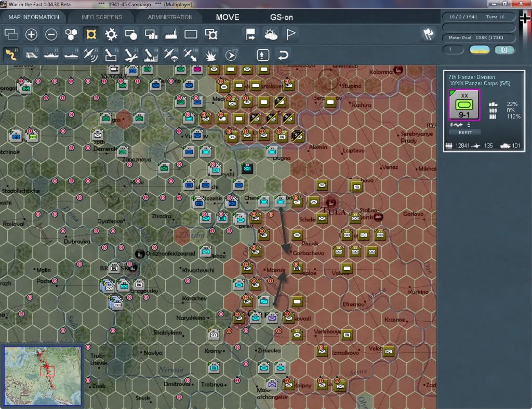The width and height of the screenshot is (532, 409).
Task: Select the F1 Move mode icon
Action: 11,55
